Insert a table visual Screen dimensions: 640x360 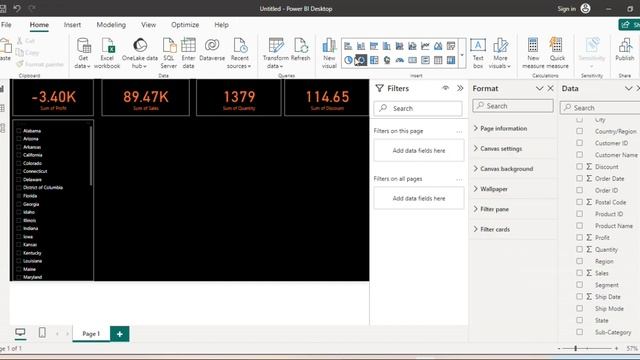[438, 60]
